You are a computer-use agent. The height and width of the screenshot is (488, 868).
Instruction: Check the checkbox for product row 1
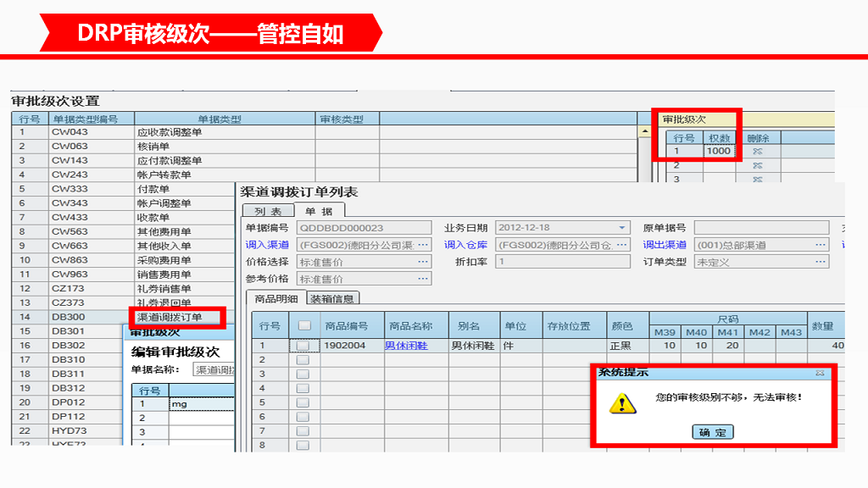303,346
